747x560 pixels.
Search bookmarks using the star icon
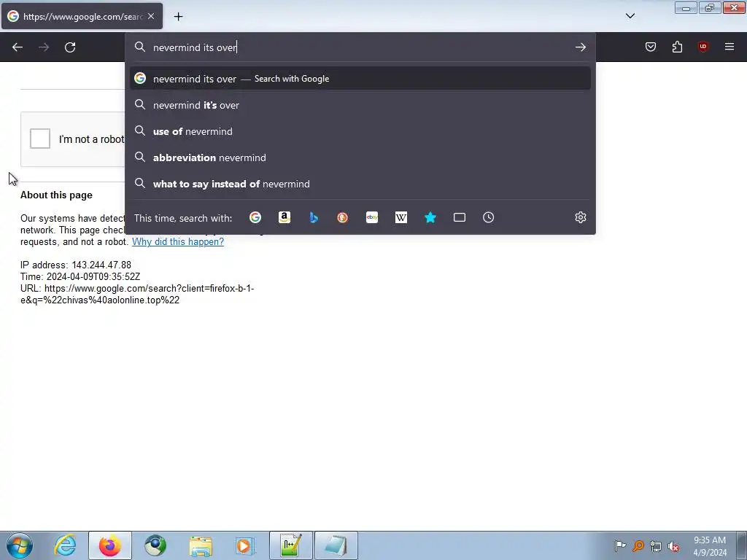click(430, 217)
